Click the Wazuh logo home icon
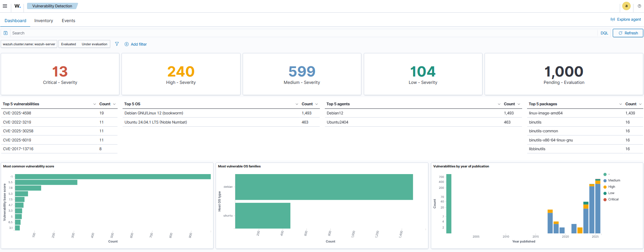The image size is (644, 252). coord(18,6)
